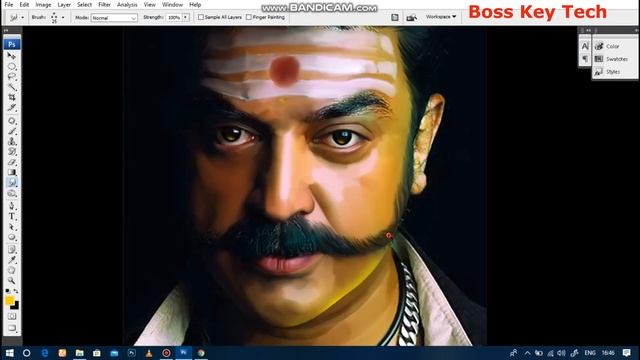This screenshot has width=640, height=360.
Task: Select the Brush tool
Action: 12,131
